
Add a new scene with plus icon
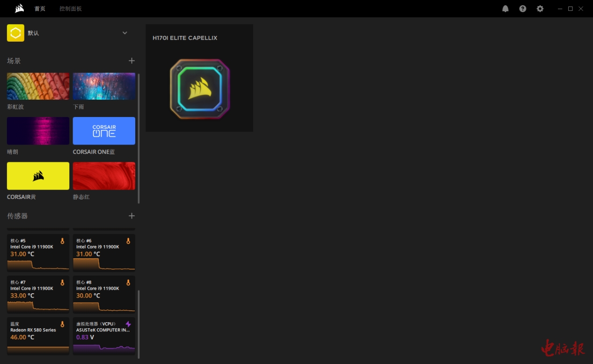132,61
